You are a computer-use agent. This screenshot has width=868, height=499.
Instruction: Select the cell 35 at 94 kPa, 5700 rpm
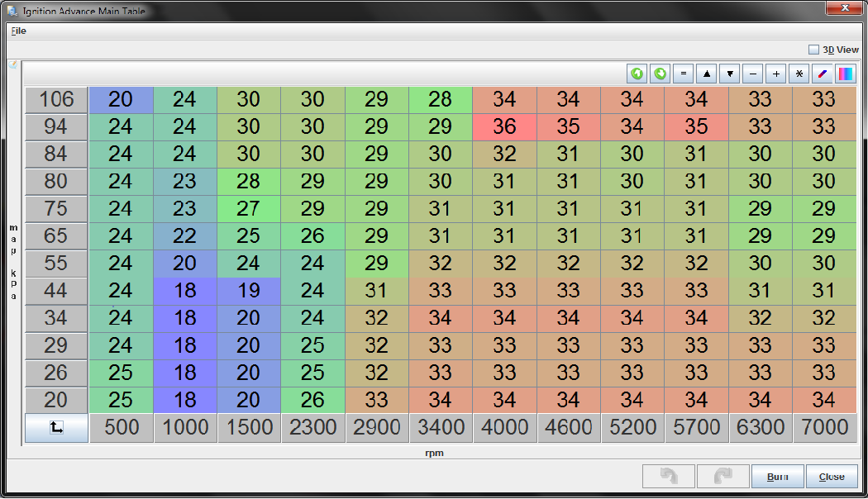coord(696,127)
